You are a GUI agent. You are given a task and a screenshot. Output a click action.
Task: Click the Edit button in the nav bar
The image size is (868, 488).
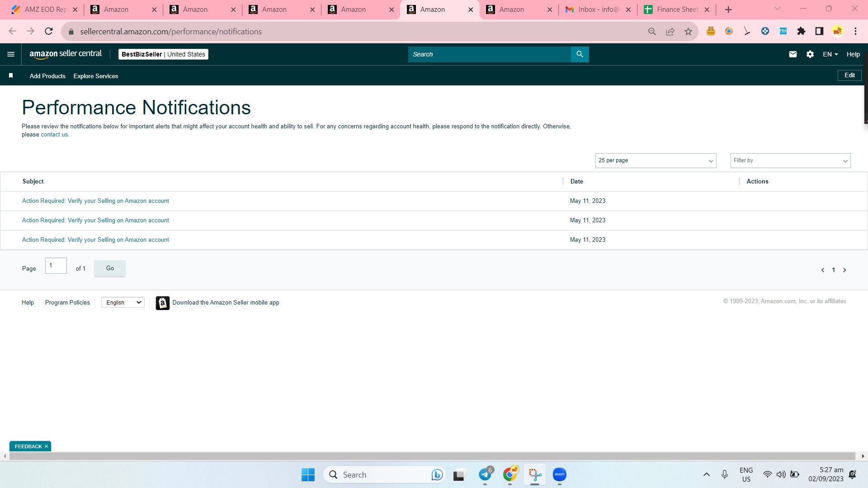(x=849, y=75)
